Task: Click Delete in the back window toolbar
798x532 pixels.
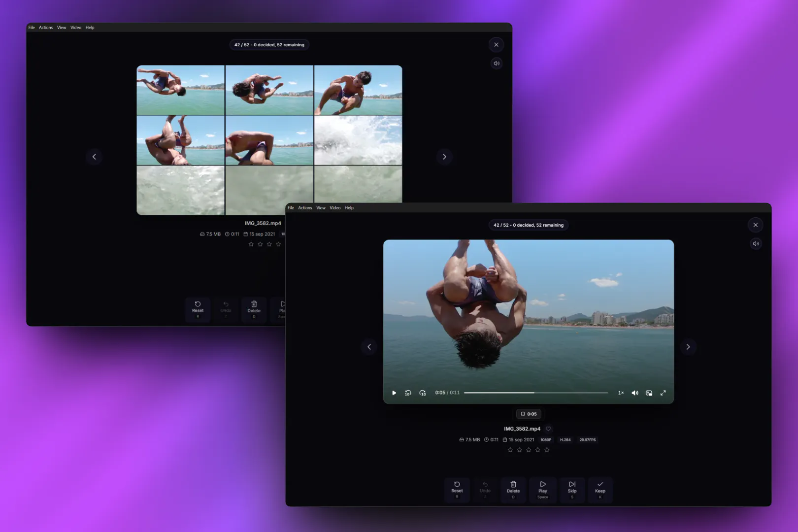Action: pos(254,309)
